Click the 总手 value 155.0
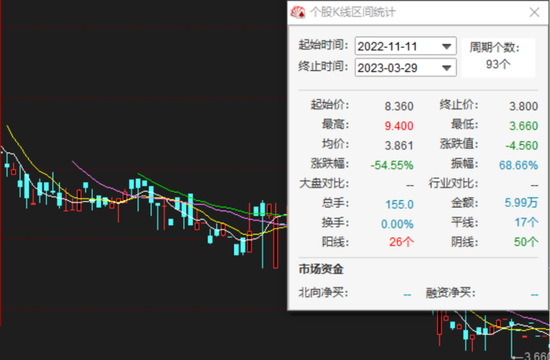This screenshot has width=550, height=360. [399, 204]
